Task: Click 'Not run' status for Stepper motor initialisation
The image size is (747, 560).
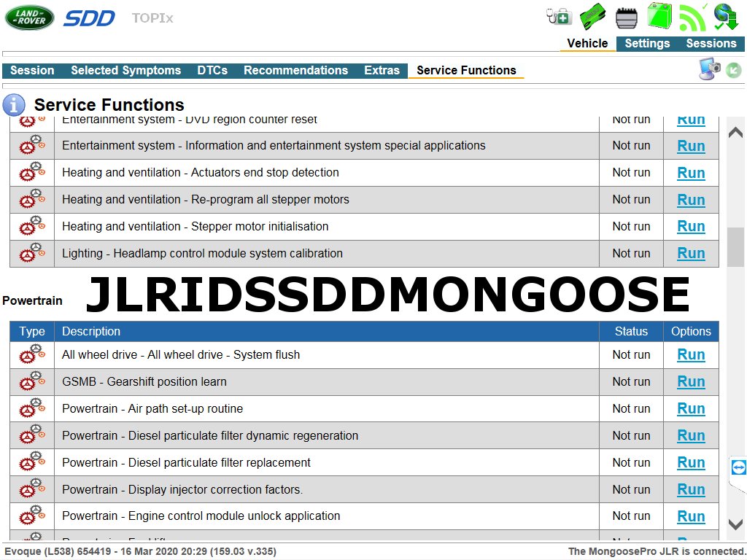Action: click(631, 226)
